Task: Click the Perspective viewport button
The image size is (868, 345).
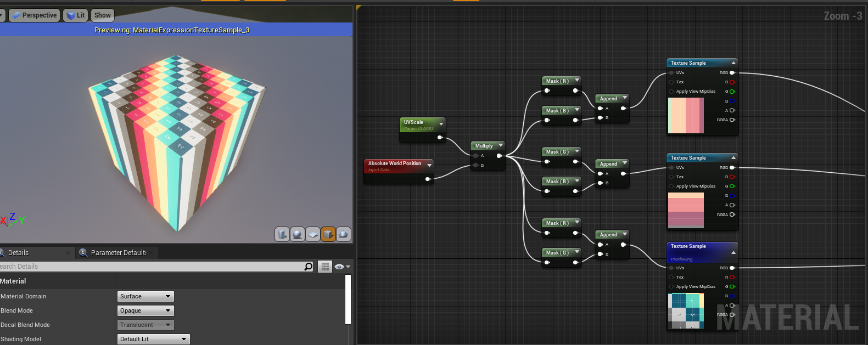Action: (x=34, y=15)
